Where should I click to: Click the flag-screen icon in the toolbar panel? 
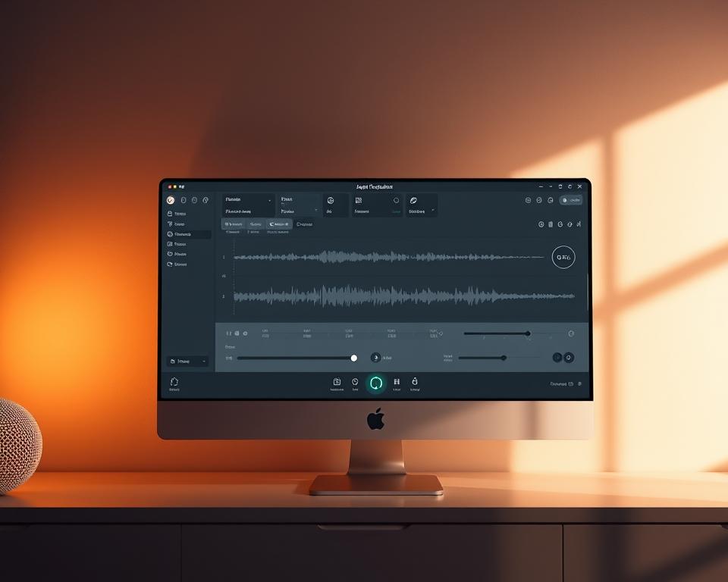click(x=359, y=201)
